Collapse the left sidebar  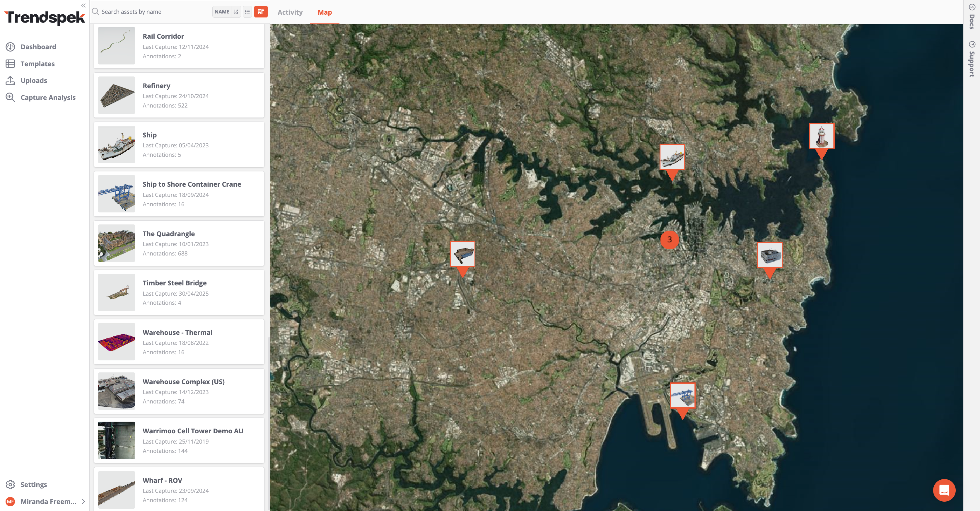(83, 5)
